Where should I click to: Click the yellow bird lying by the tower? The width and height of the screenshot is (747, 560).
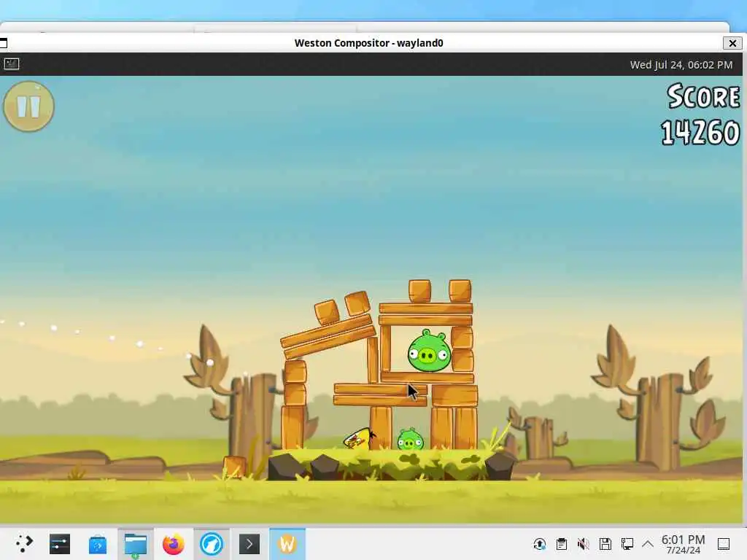pos(359,438)
